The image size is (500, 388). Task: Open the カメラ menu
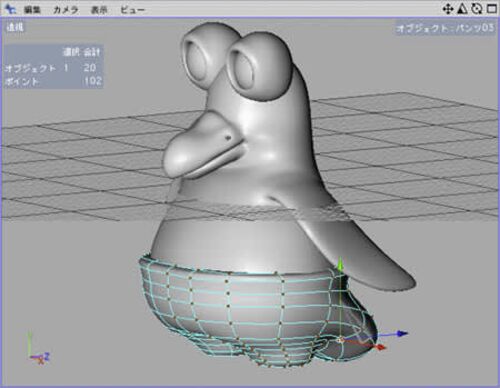point(66,10)
